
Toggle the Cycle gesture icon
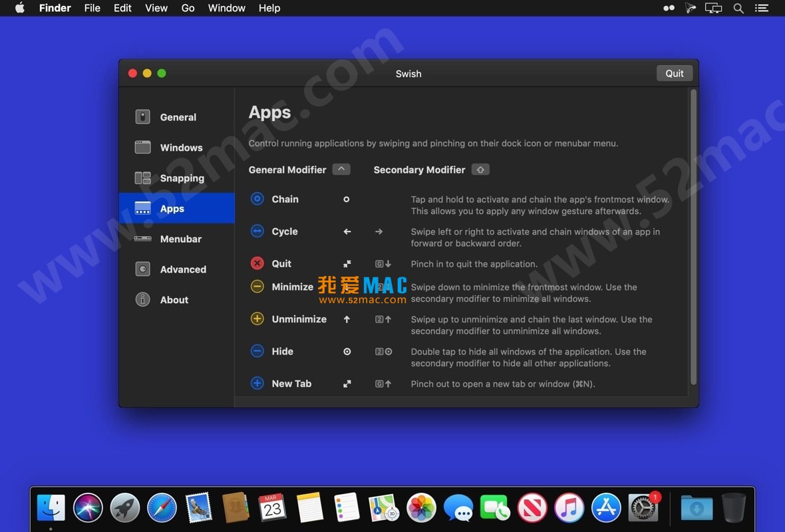coord(257,231)
